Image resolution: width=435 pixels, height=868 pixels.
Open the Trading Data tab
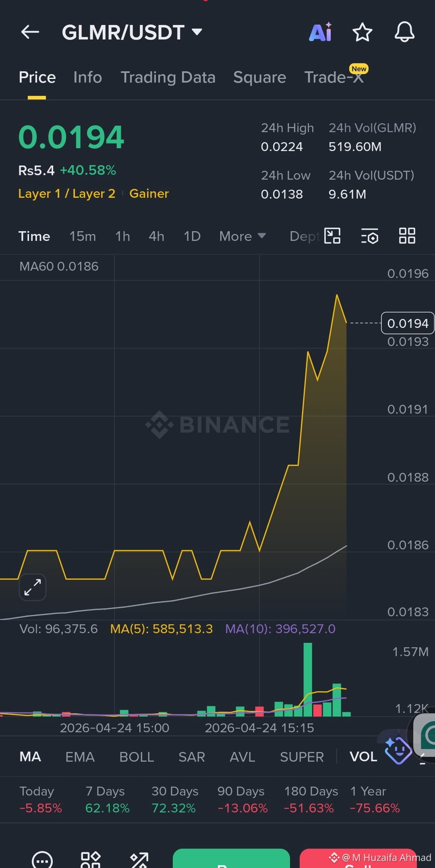pos(168,77)
